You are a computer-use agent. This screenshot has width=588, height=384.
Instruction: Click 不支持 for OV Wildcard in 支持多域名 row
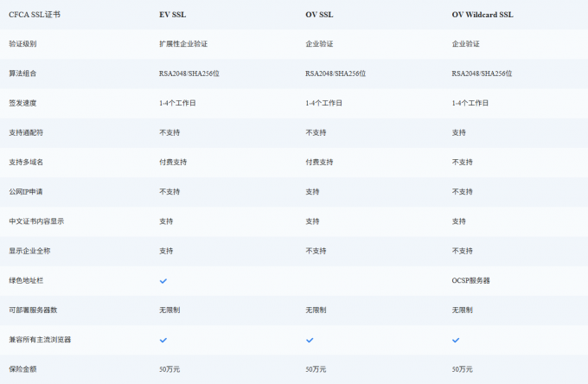click(462, 163)
